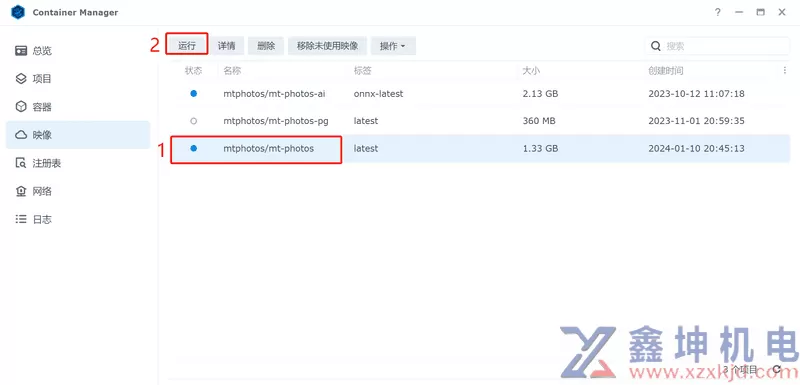Image resolution: width=800 pixels, height=385 pixels.
Task: Sort by the 名称 column header
Action: 232,70
